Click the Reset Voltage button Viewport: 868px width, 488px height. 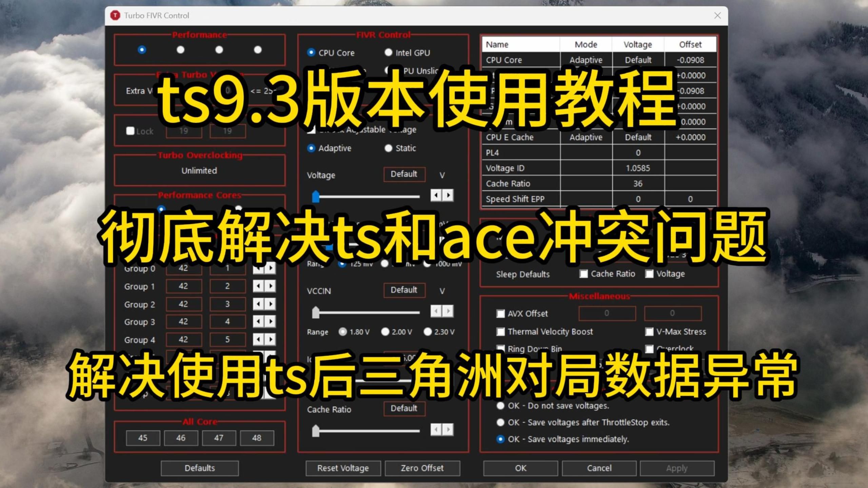point(343,468)
